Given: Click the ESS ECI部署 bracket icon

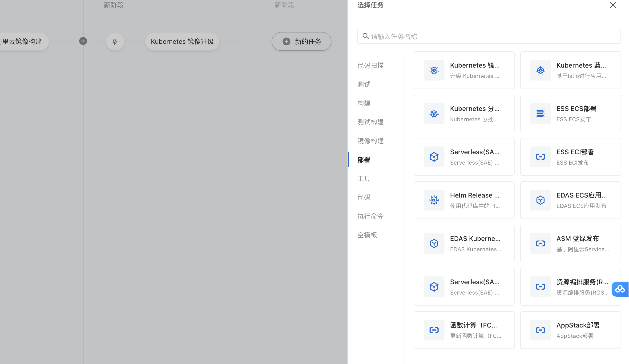Looking at the screenshot, I should (x=540, y=157).
